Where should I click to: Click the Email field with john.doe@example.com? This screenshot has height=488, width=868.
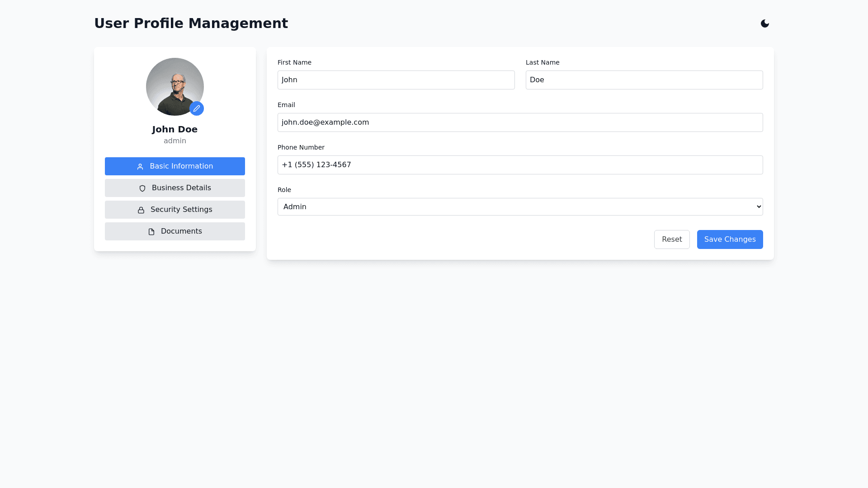520,122
